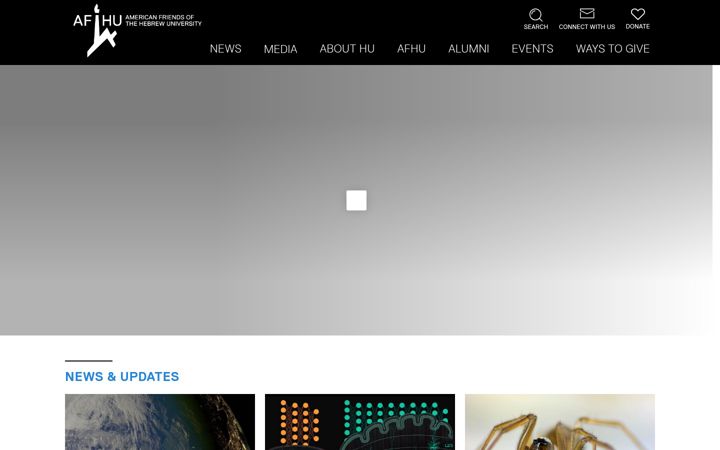720x450 pixels.
Task: Open the orange and teal dots news thumbnail
Action: click(x=360, y=422)
